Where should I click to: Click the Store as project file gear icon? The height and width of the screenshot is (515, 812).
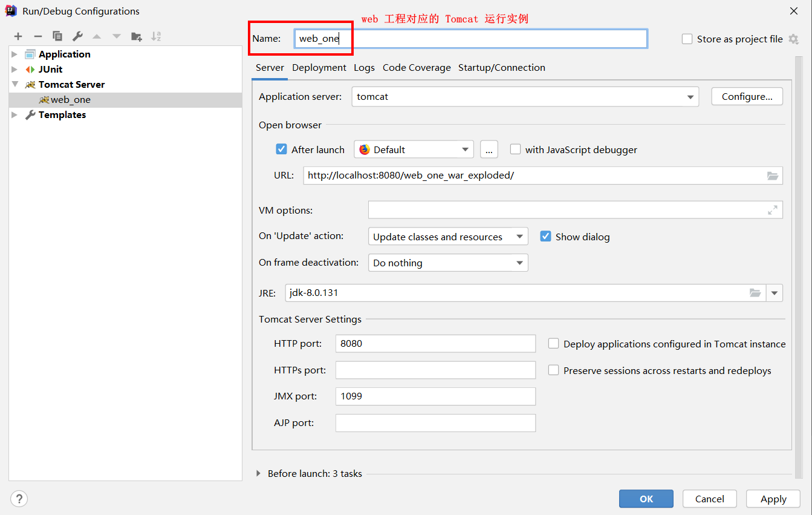[793, 39]
